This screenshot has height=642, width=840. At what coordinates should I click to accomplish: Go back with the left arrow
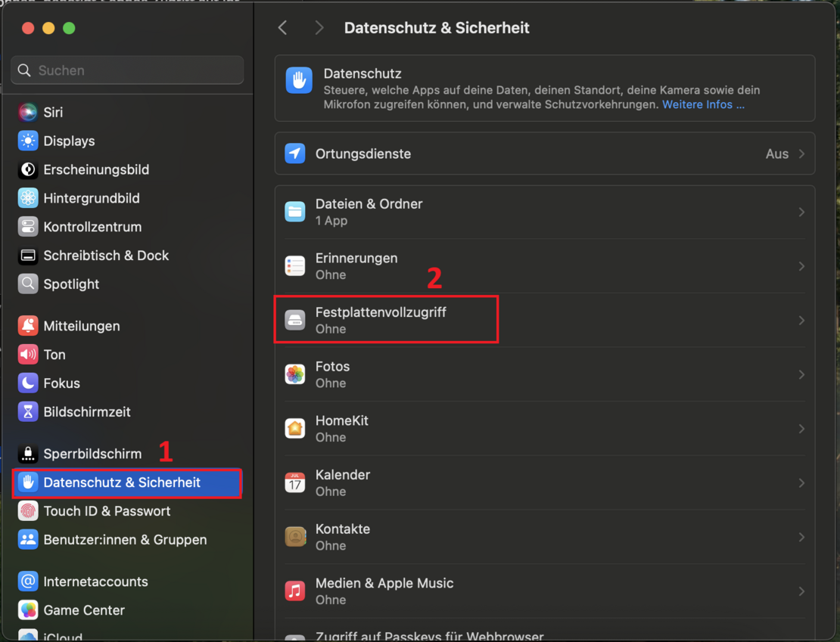(x=283, y=28)
